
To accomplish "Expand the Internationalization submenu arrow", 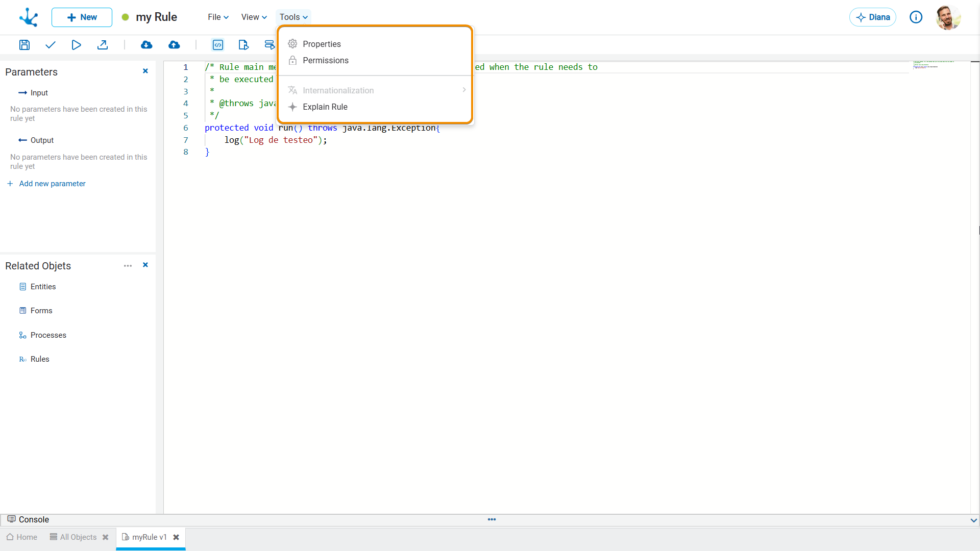I will (464, 90).
